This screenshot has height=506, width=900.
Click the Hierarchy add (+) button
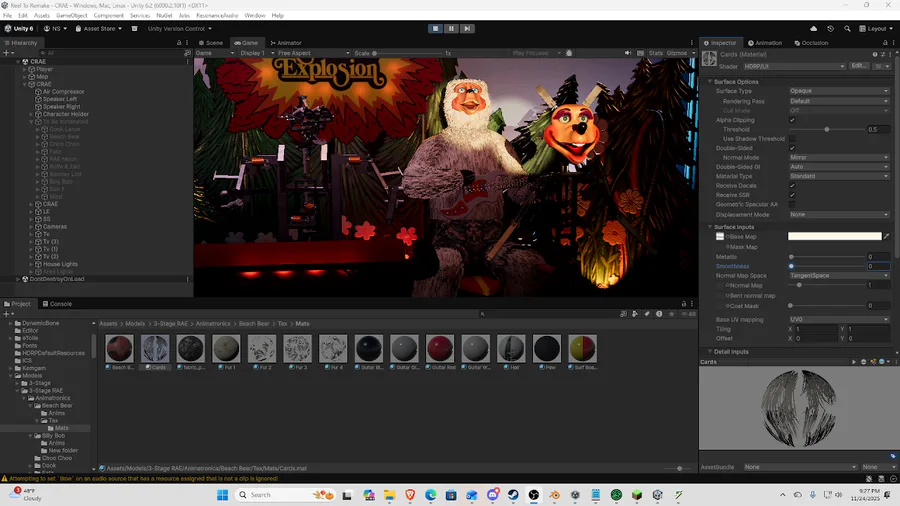click(x=6, y=53)
